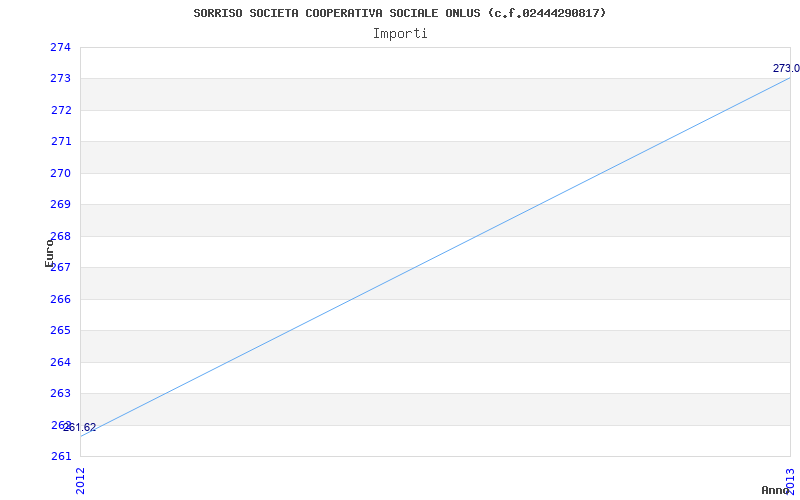Click the 269 y-axis label
This screenshot has width=800, height=500.
pos(61,205)
